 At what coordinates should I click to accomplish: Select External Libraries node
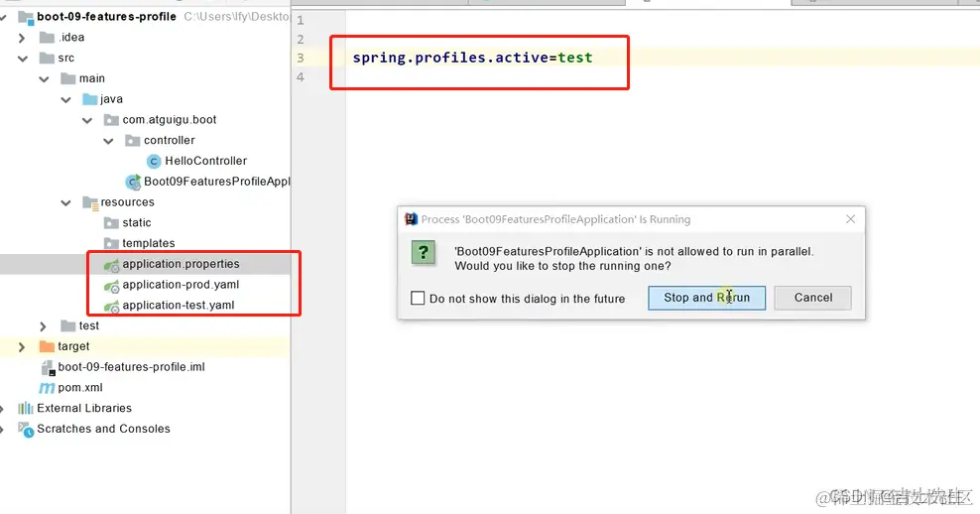click(84, 409)
